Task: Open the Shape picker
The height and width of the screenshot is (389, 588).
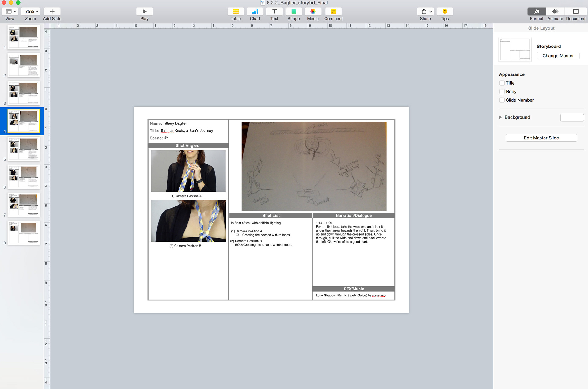Action: (x=293, y=12)
